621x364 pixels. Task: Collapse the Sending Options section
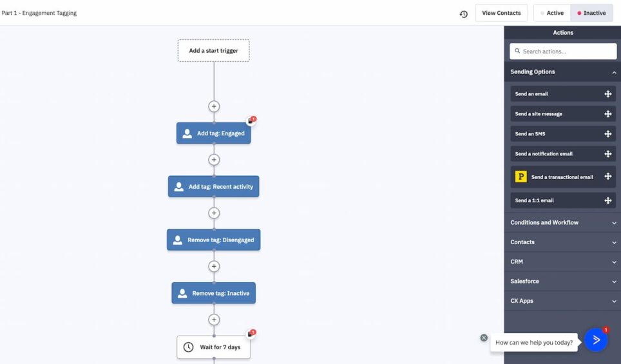pyautogui.click(x=614, y=72)
